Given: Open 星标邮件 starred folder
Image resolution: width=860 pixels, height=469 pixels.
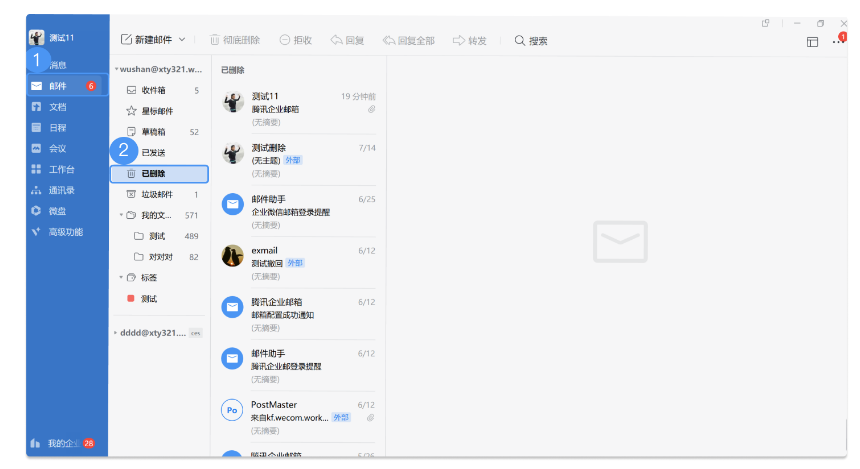Looking at the screenshot, I should tap(159, 111).
